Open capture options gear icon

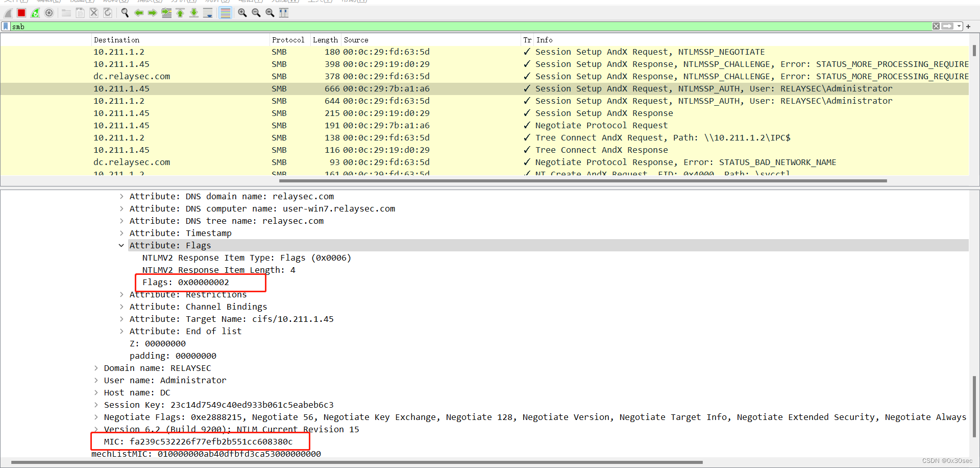point(49,13)
